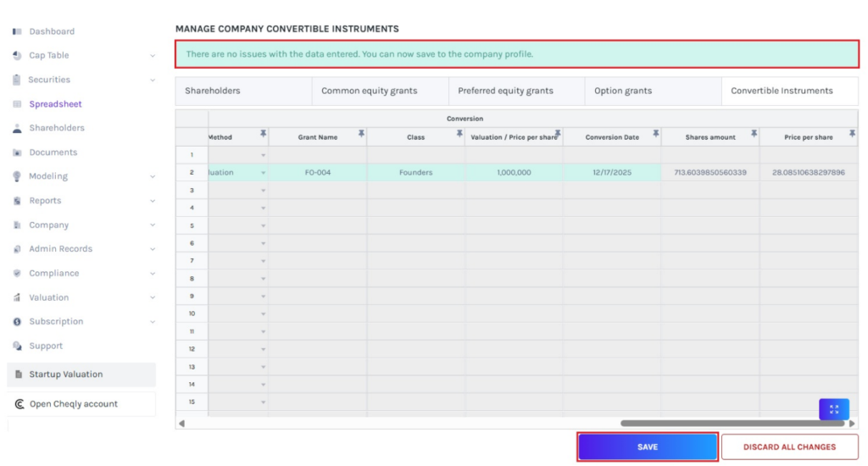This screenshot has width=868, height=466.
Task: Click the Shareholders person icon in sidebar
Action: pyautogui.click(x=17, y=128)
